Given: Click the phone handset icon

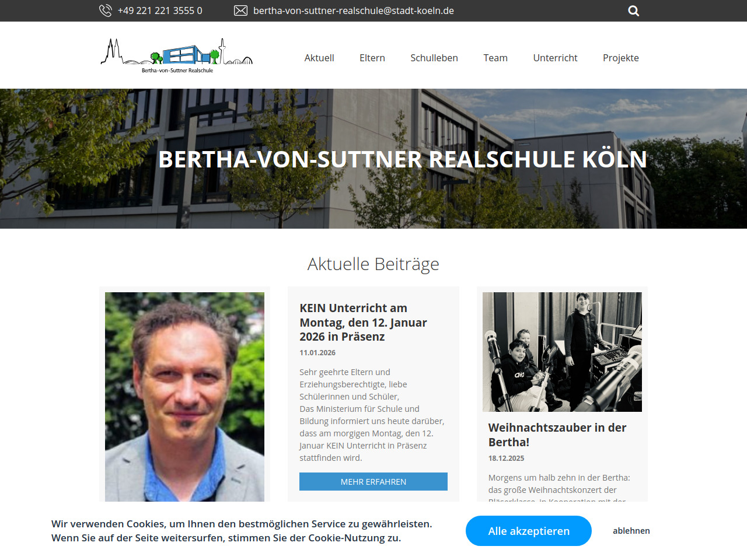Looking at the screenshot, I should pos(106,10).
